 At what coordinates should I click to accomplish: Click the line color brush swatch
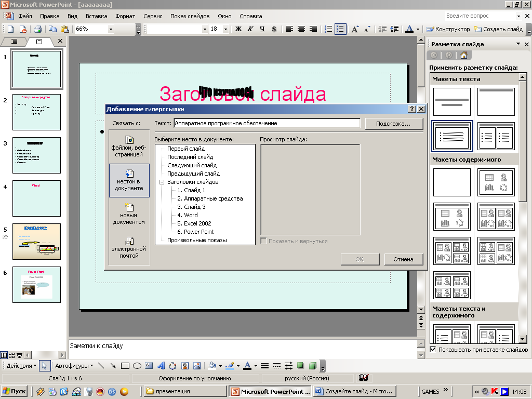click(230, 366)
